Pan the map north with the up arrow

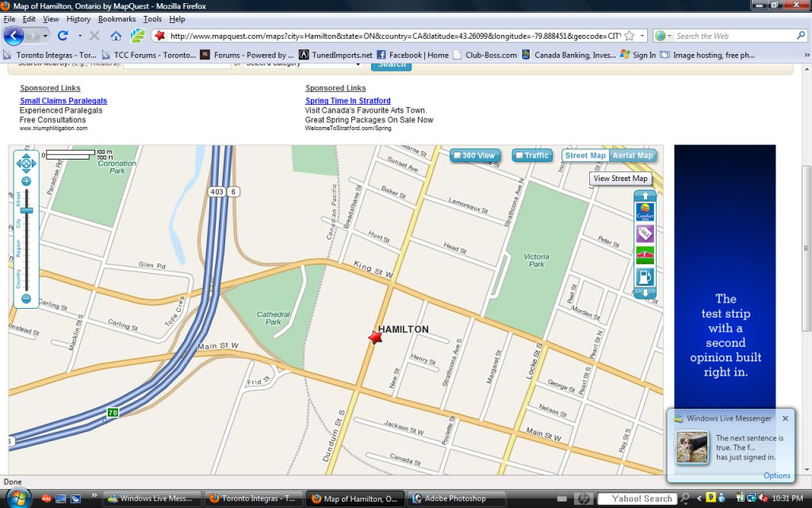pyautogui.click(x=26, y=156)
